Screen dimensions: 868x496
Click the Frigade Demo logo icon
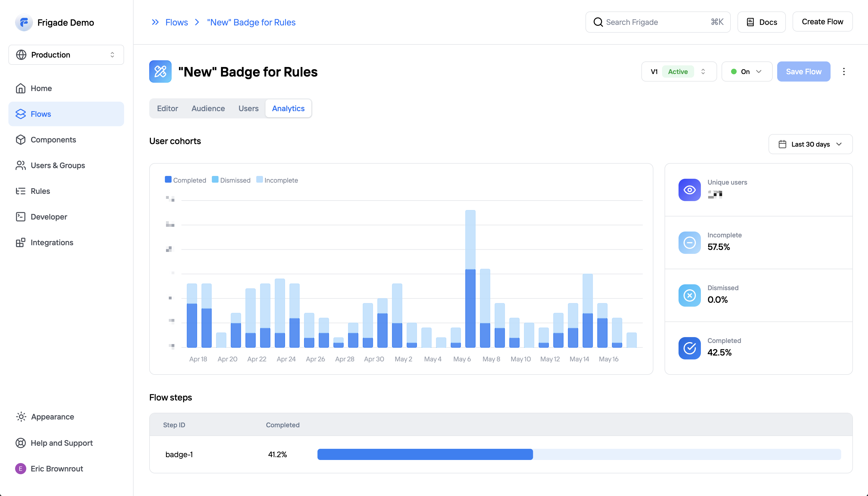pyautogui.click(x=23, y=23)
